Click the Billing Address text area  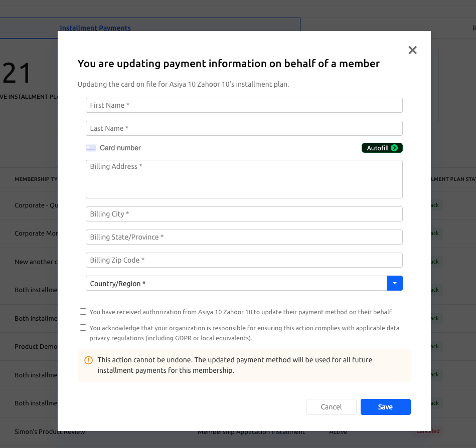[x=244, y=179]
